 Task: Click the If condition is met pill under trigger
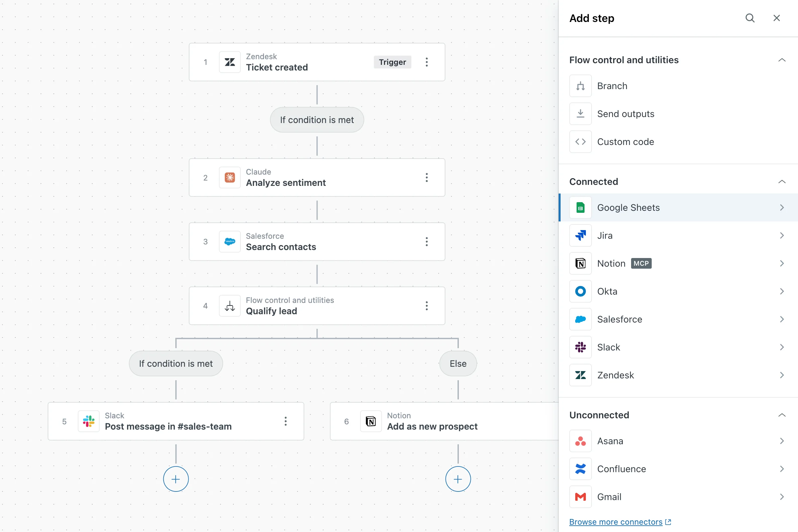(x=317, y=120)
